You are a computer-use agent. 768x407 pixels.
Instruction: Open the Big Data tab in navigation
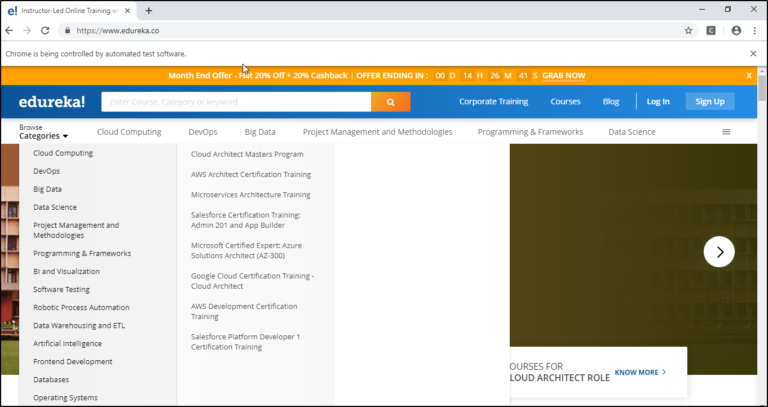[x=260, y=132]
